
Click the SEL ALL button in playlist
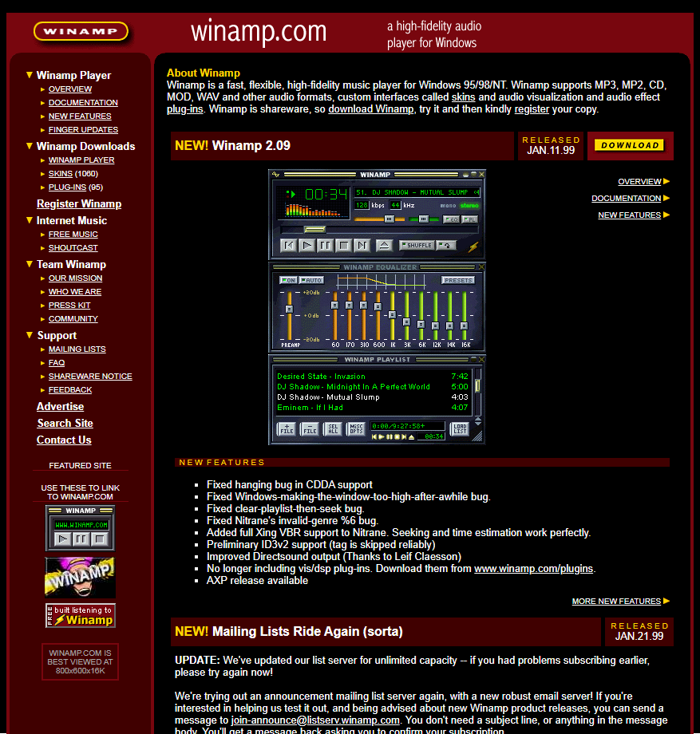point(333,428)
